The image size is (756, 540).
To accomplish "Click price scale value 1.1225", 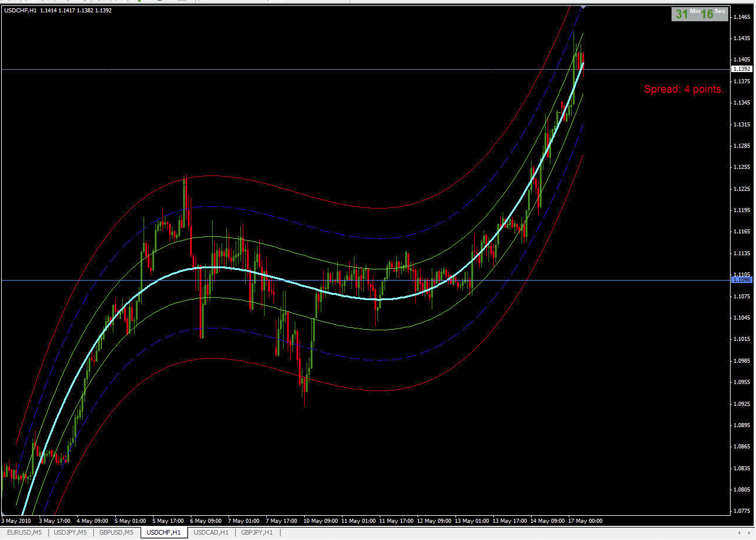I will click(x=742, y=189).
